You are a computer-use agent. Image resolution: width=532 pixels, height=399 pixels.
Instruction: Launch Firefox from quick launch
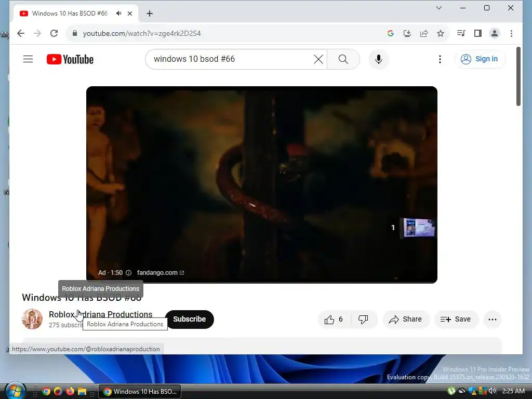pyautogui.click(x=70, y=392)
